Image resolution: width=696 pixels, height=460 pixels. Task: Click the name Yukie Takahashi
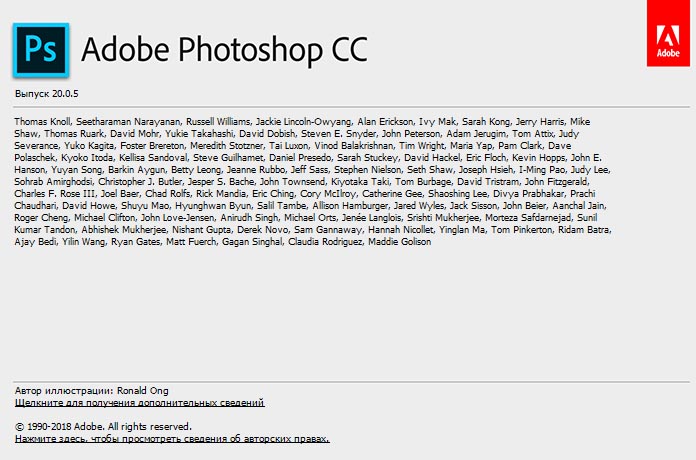(x=199, y=134)
